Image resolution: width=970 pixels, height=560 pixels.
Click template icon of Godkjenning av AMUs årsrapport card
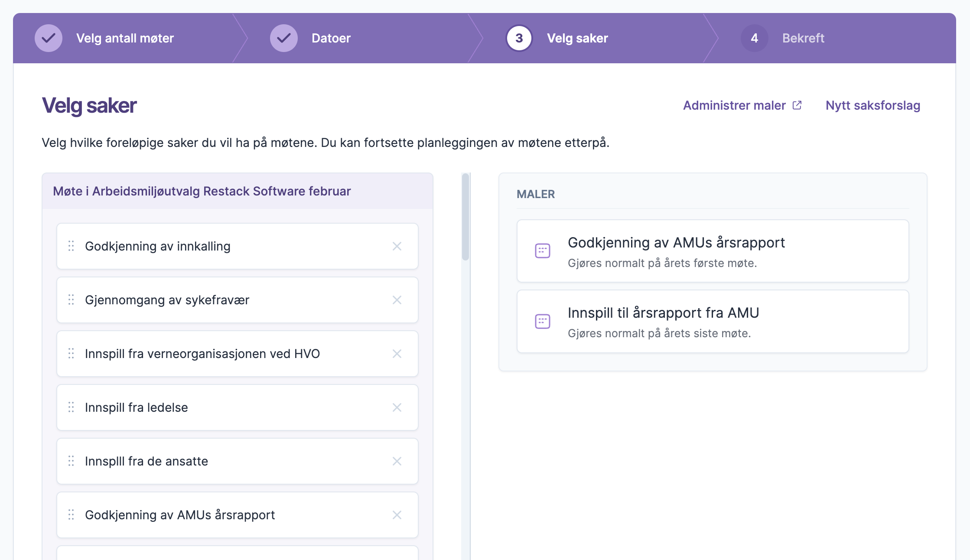click(x=542, y=251)
